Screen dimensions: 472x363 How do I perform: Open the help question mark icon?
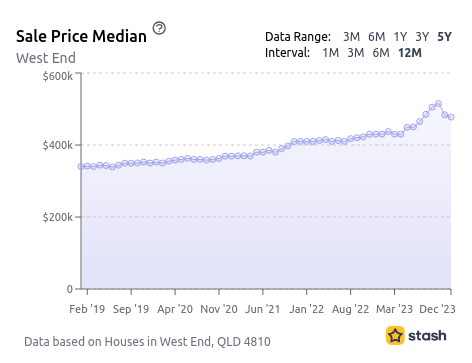(159, 28)
